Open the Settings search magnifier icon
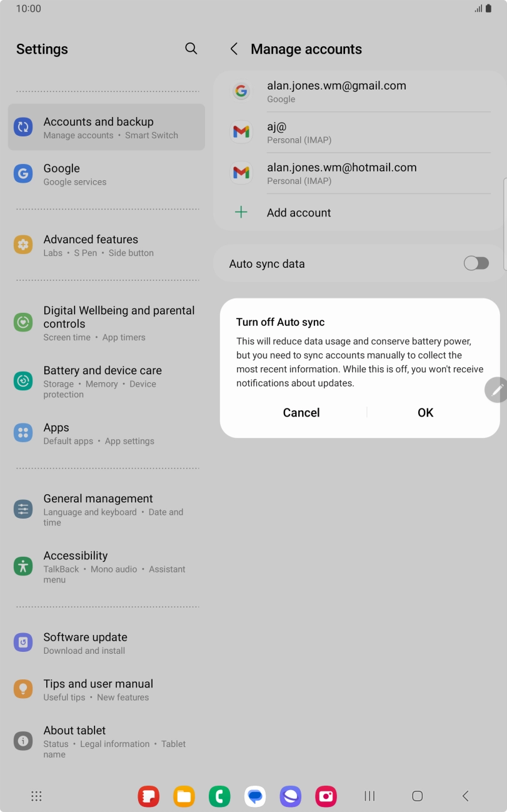The height and width of the screenshot is (812, 507). click(191, 49)
